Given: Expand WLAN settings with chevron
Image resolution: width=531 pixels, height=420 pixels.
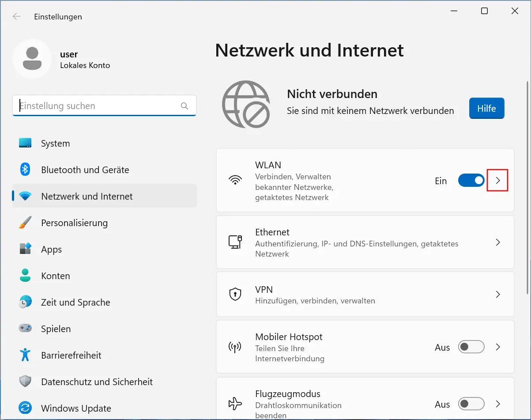Looking at the screenshot, I should pos(497,181).
